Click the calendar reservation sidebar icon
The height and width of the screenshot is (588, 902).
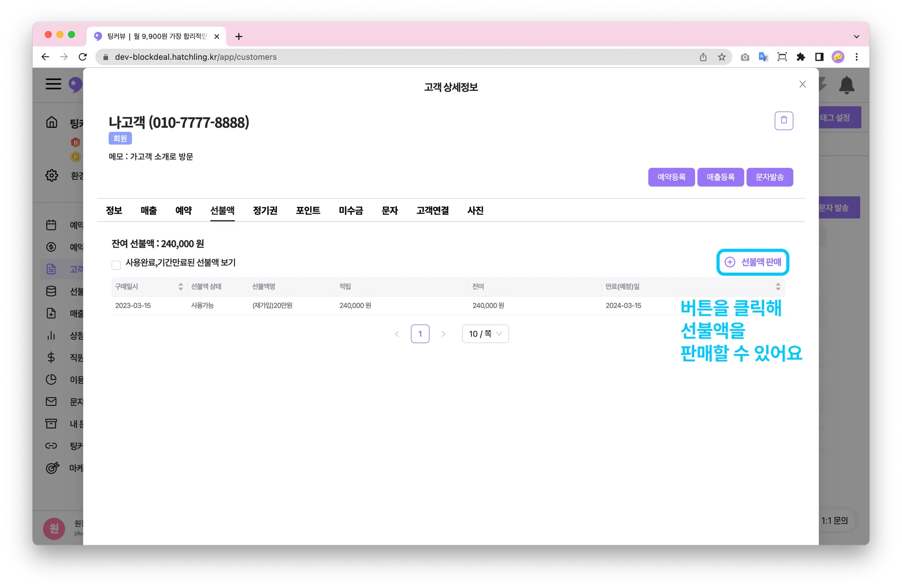point(51,225)
